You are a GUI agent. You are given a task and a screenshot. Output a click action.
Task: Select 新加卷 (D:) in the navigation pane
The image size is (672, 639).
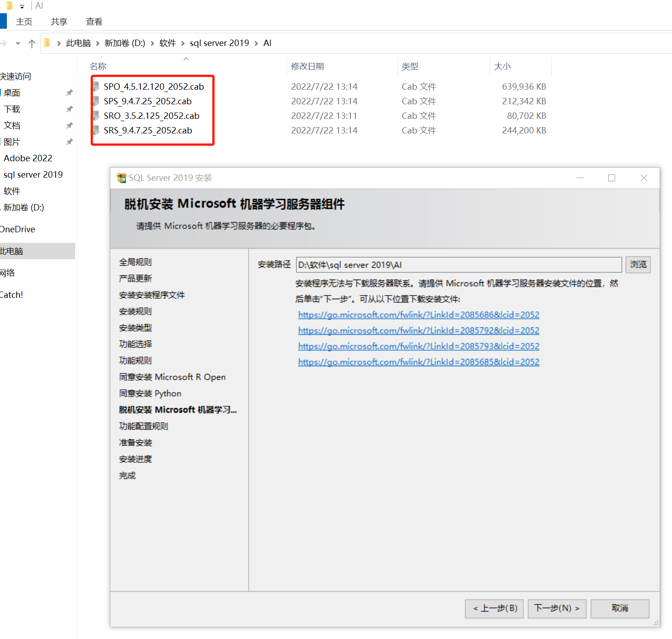click(24, 208)
